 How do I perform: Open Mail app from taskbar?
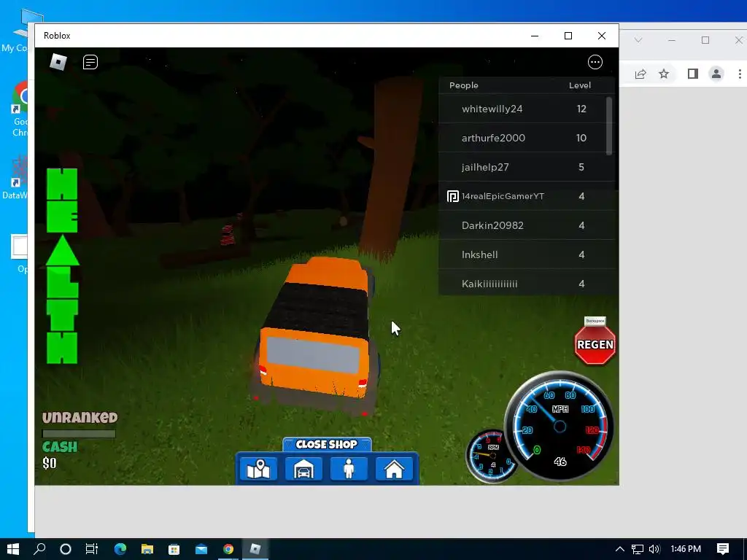point(201,549)
